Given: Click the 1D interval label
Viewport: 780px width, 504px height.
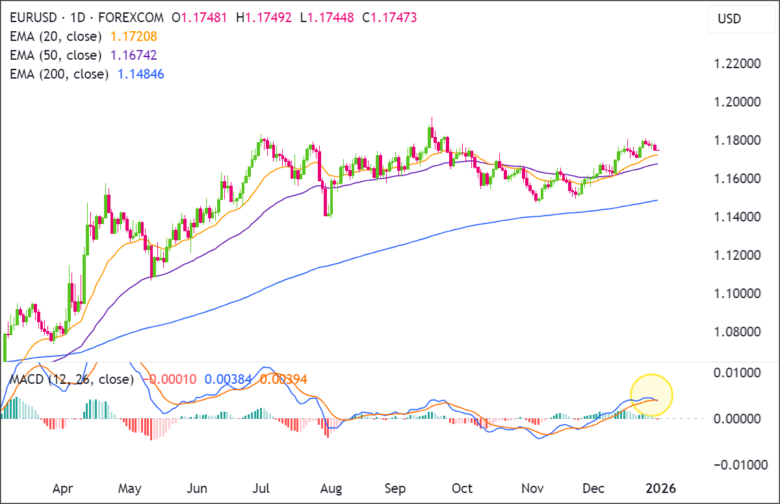Looking at the screenshot, I should coord(78,18).
